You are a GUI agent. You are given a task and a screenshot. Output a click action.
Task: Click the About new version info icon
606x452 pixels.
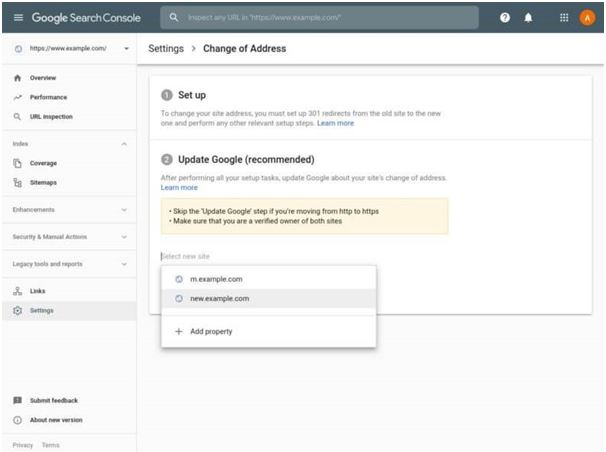click(17, 420)
